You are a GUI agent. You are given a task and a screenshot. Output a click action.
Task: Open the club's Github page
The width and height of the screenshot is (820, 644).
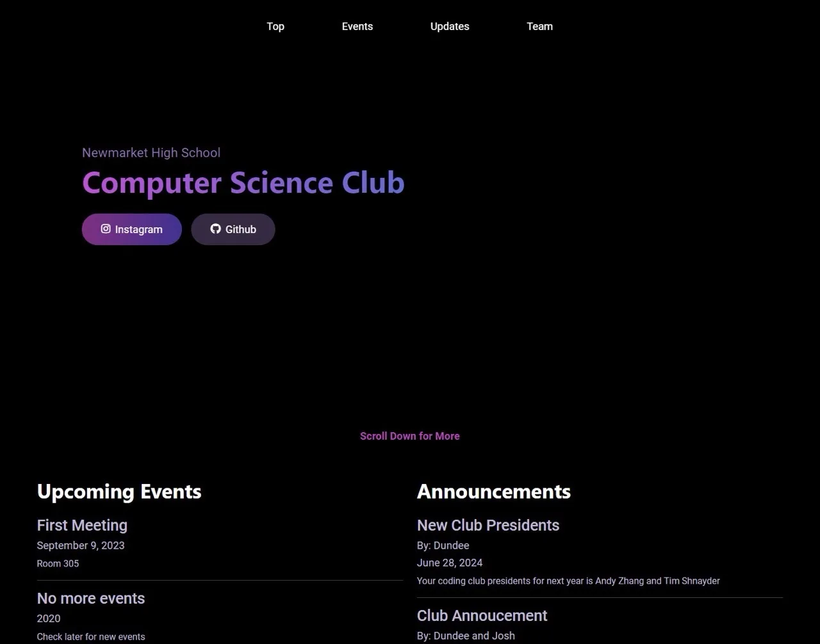[233, 229]
